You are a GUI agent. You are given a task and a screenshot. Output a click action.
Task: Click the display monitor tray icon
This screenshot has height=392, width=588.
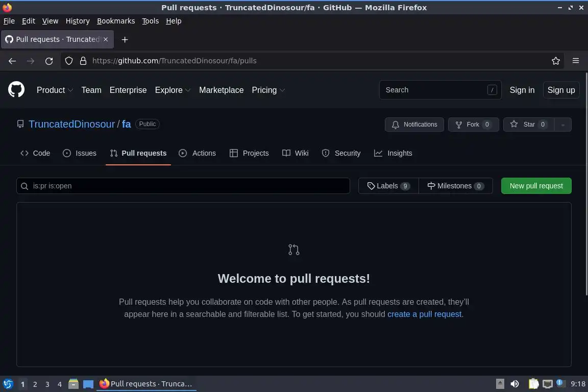click(548, 384)
